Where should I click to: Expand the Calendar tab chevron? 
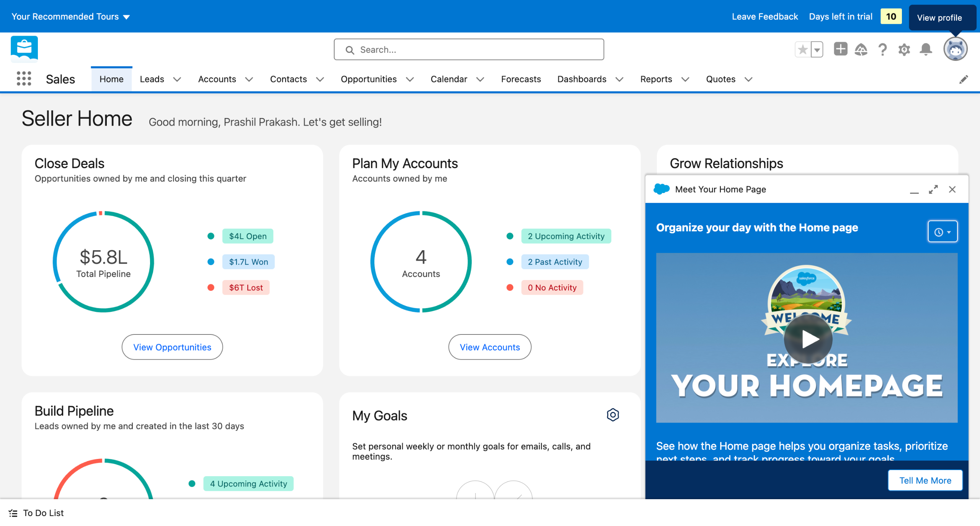pos(480,79)
